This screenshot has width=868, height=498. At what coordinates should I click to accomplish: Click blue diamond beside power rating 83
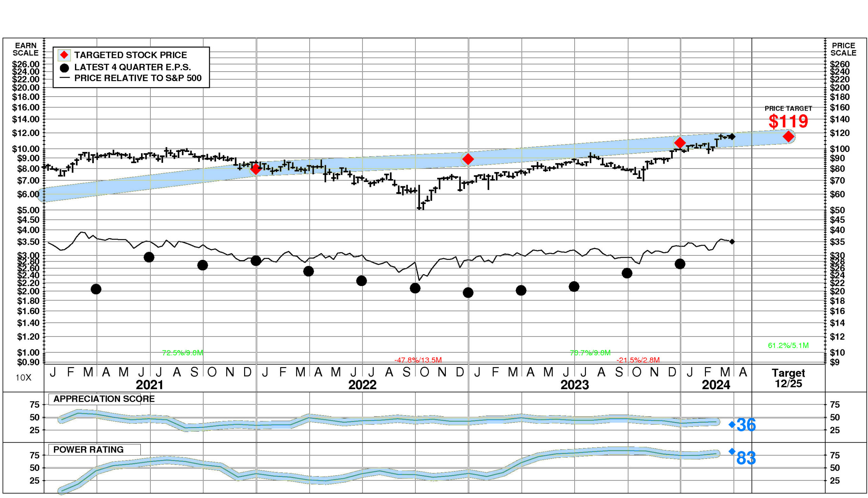732,452
